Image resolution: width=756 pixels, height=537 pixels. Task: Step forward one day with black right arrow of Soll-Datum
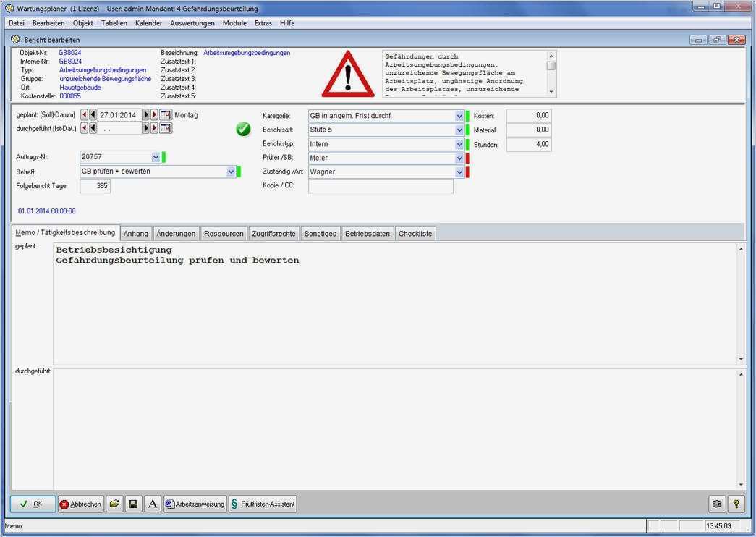point(146,115)
